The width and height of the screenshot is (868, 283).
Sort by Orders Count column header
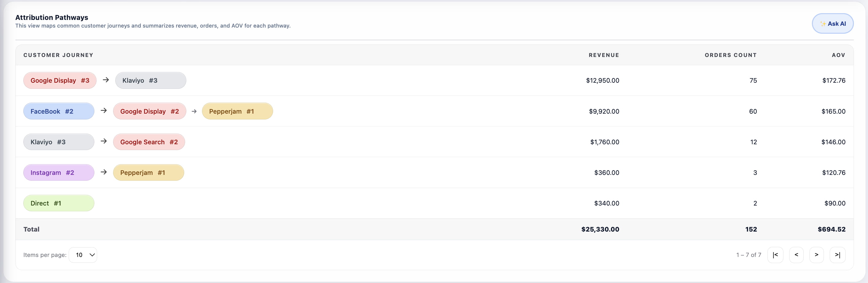tap(730, 55)
